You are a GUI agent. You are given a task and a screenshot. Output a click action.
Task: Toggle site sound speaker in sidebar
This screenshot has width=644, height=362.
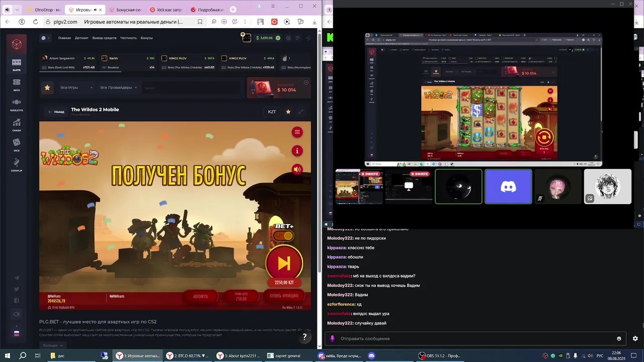click(x=17, y=315)
